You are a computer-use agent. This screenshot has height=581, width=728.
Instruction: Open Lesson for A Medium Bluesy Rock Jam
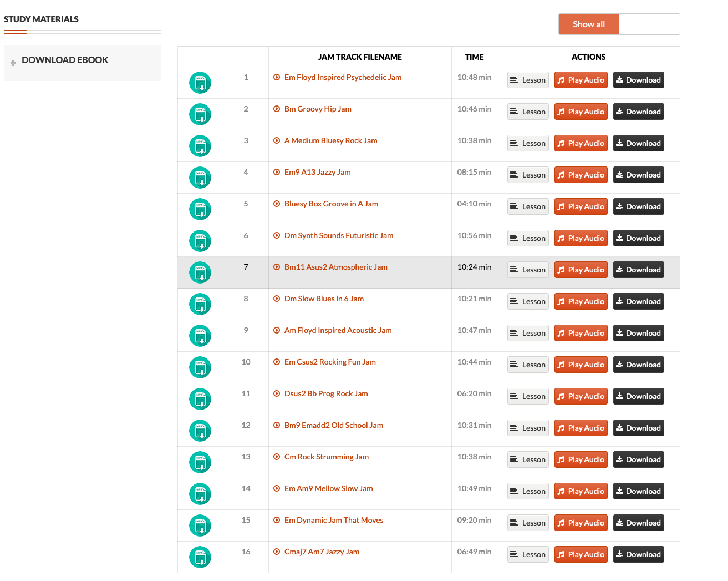(528, 144)
